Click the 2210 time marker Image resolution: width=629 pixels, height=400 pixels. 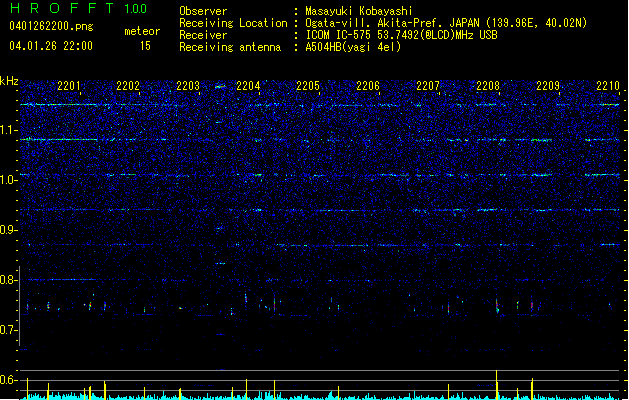[608, 85]
